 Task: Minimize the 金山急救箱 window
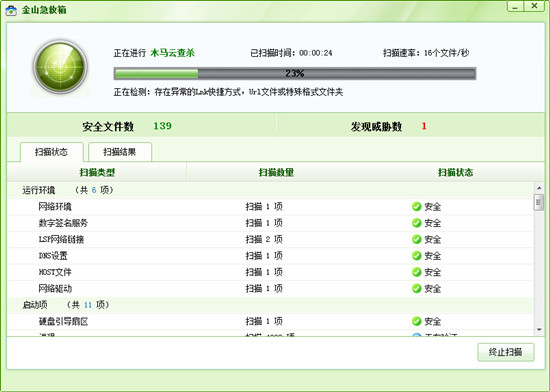click(516, 6)
